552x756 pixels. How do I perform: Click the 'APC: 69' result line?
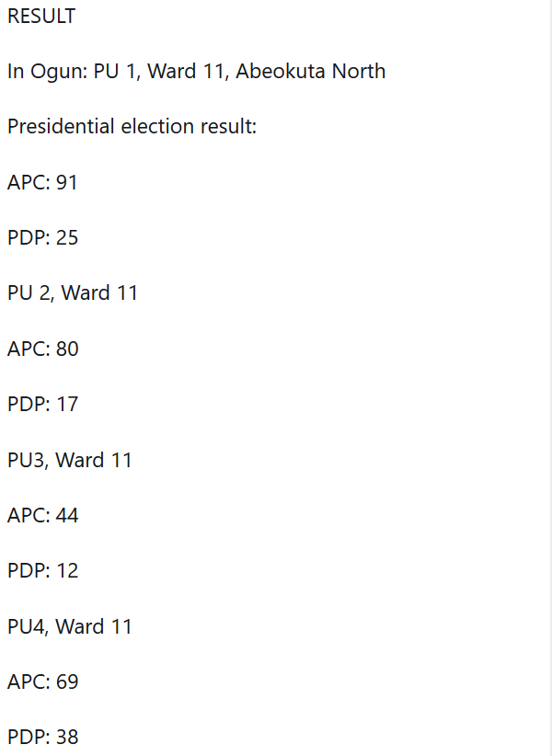click(42, 682)
